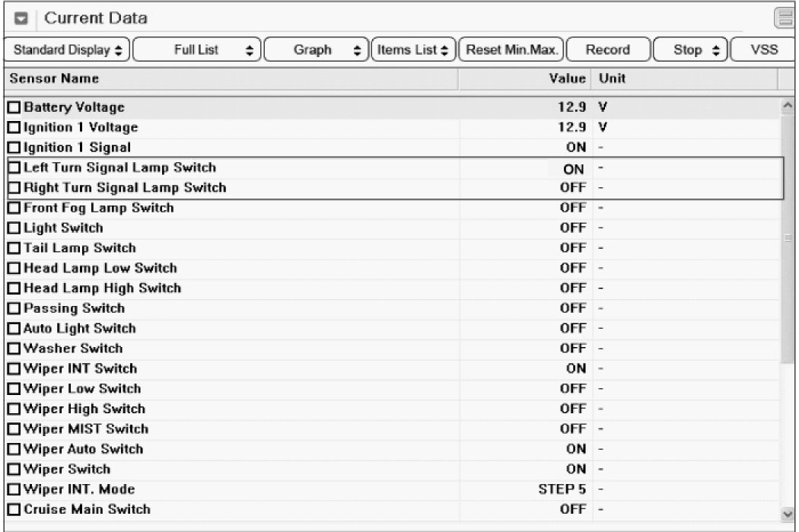Screen dimensions: 799x532
Task: Tick the Battery Voltage checkbox
Action: tap(14, 108)
